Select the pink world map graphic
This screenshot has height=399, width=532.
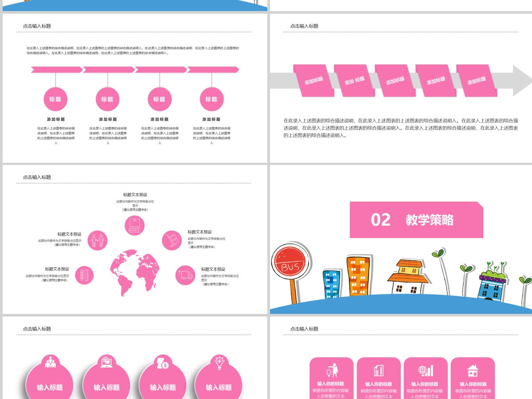[134, 273]
